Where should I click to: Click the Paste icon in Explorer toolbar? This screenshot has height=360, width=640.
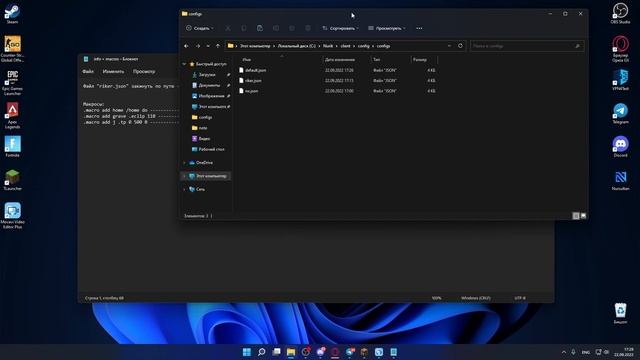(x=260, y=28)
